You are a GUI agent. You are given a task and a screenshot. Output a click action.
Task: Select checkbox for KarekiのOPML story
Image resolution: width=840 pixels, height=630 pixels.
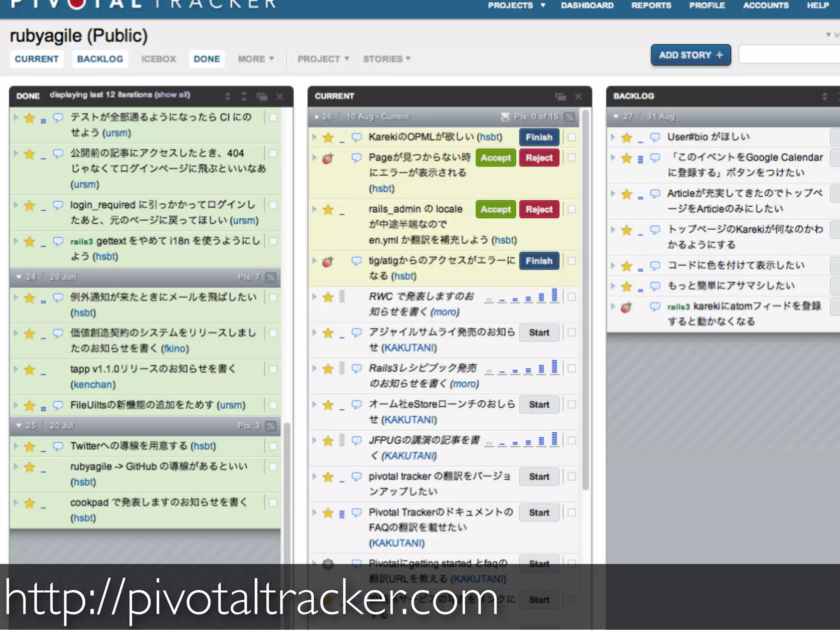point(572,137)
